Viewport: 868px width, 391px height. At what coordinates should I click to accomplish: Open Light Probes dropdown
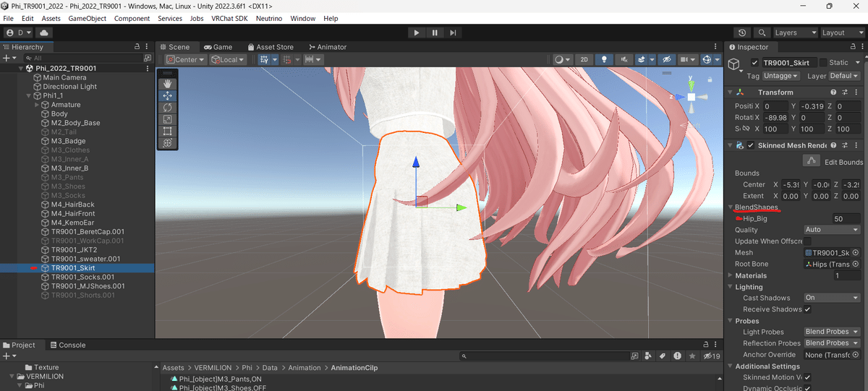(x=832, y=332)
